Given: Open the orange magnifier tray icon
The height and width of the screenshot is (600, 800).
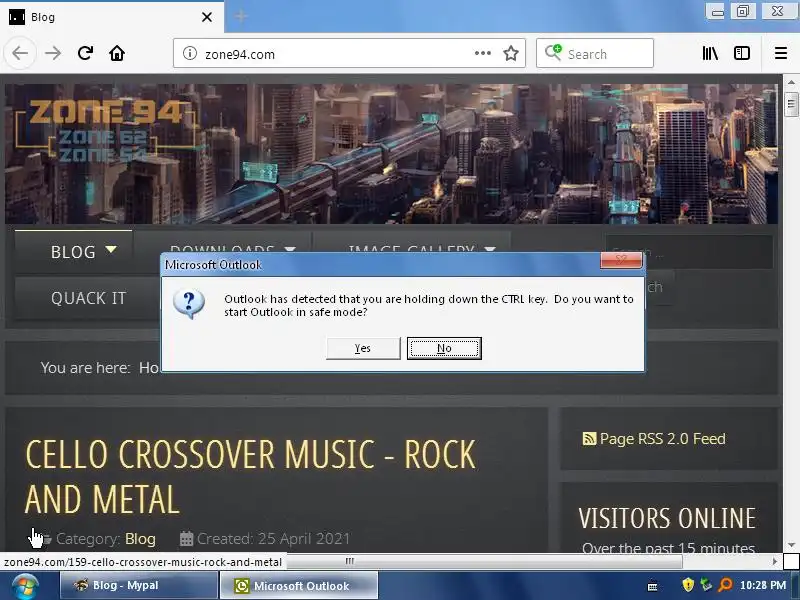Looking at the screenshot, I should coord(724,584).
